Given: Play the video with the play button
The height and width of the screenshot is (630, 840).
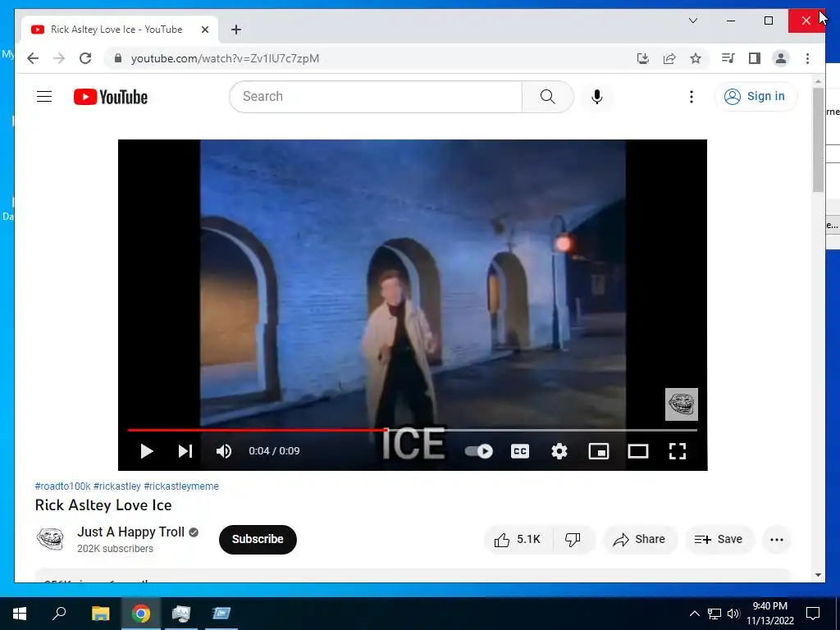Looking at the screenshot, I should click(x=146, y=451).
